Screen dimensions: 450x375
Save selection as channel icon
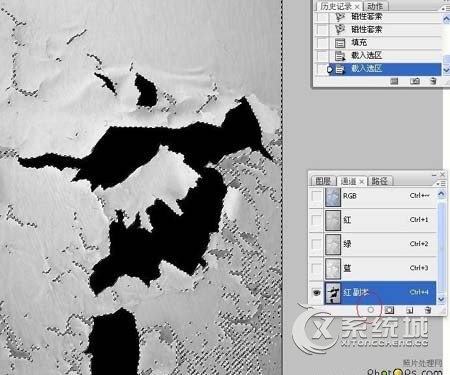(x=389, y=310)
